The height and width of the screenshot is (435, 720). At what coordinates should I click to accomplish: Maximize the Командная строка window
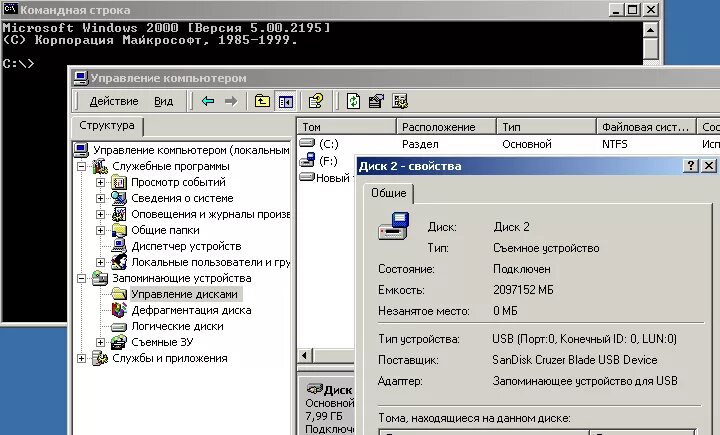[633, 10]
